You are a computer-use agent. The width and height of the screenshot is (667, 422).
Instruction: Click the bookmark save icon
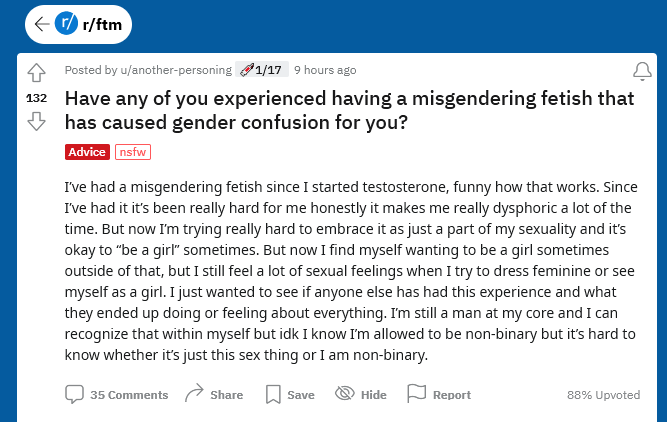[273, 394]
